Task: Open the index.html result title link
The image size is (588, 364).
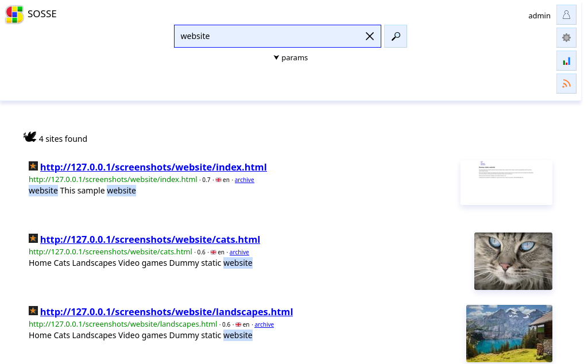Action: click(153, 167)
